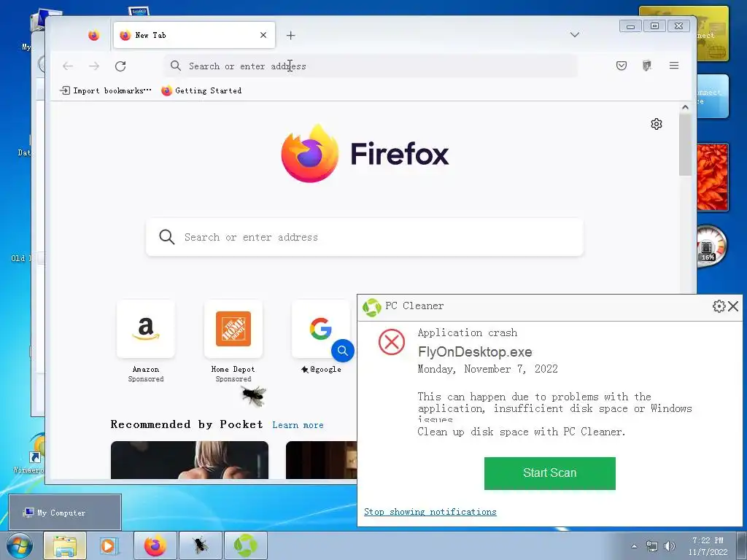Screen dimensions: 747x560
Task: Click the Firefox forward arrow
Action: 94,66
